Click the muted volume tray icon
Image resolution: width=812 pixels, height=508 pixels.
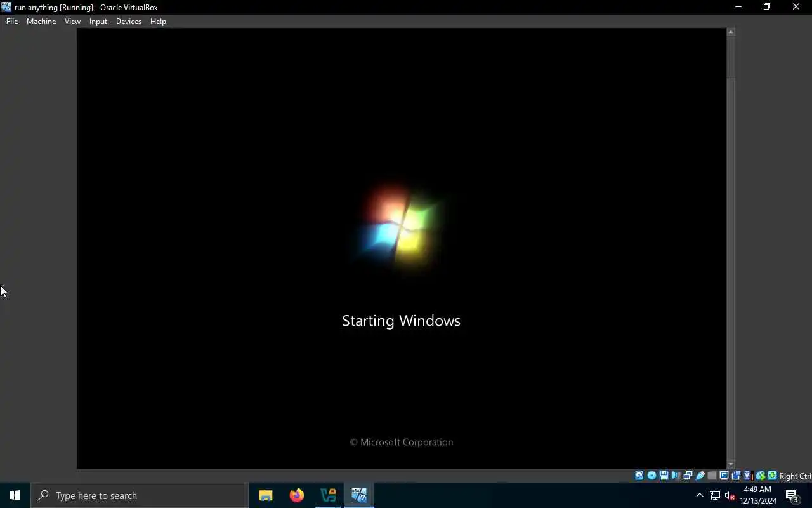tap(730, 495)
